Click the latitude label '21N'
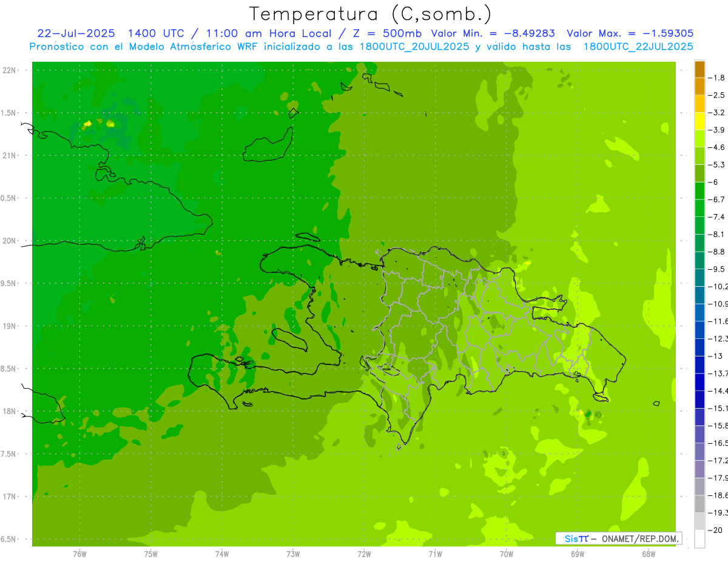Screen dimensions: 728x562 (x=10, y=156)
